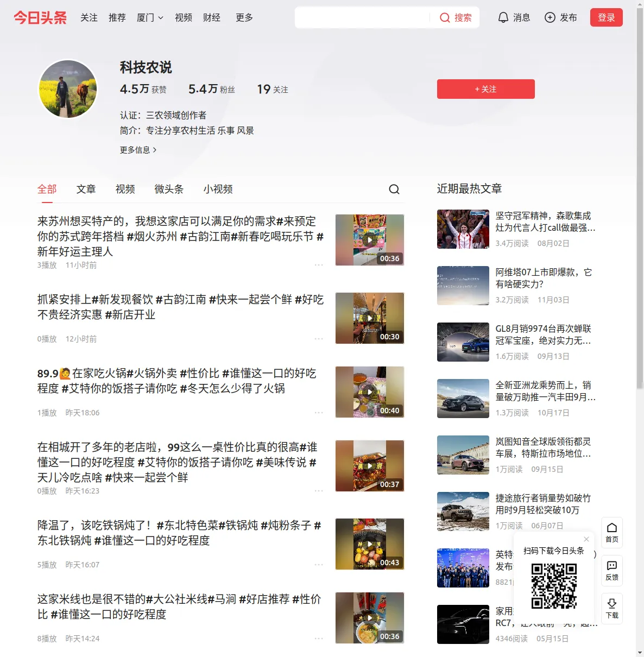Switch to the 视频 content tab

pyautogui.click(x=125, y=189)
